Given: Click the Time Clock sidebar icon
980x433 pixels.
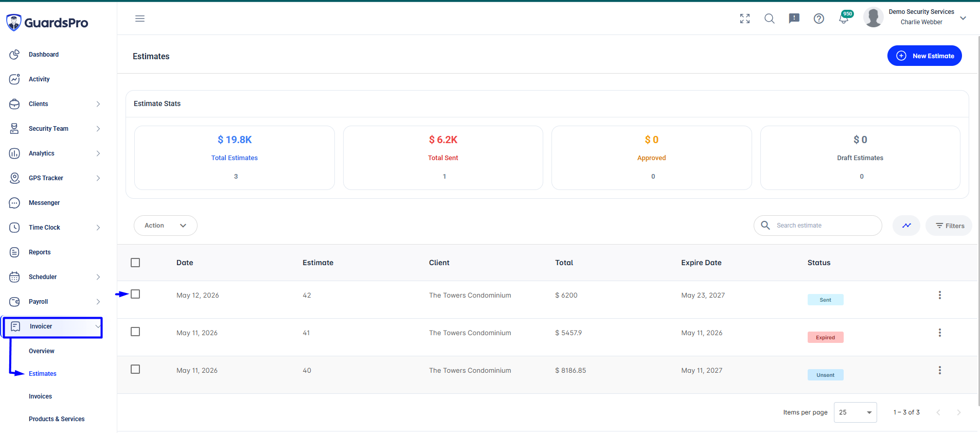Looking at the screenshot, I should [14, 228].
